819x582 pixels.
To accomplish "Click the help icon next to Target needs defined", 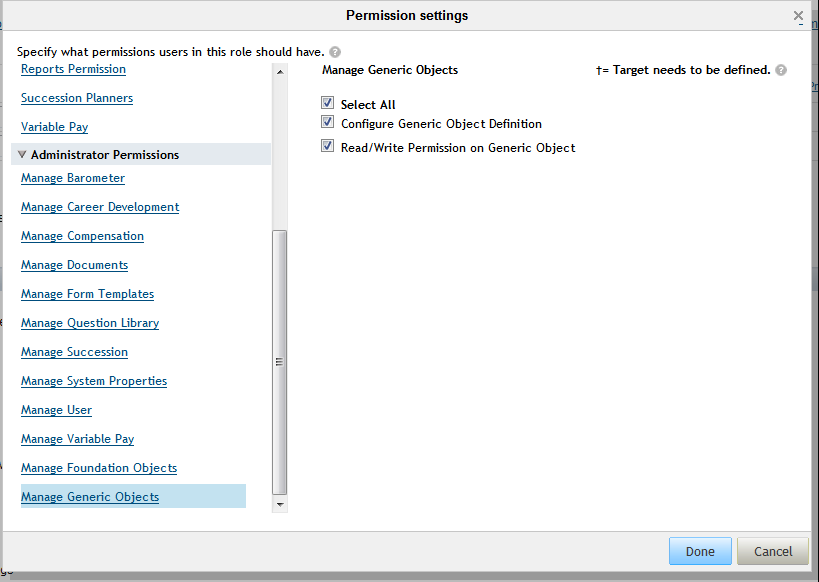I will 781,70.
